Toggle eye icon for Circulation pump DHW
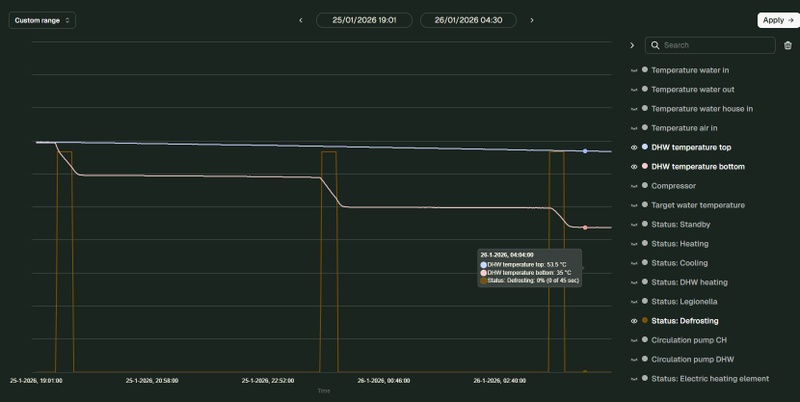 634,360
